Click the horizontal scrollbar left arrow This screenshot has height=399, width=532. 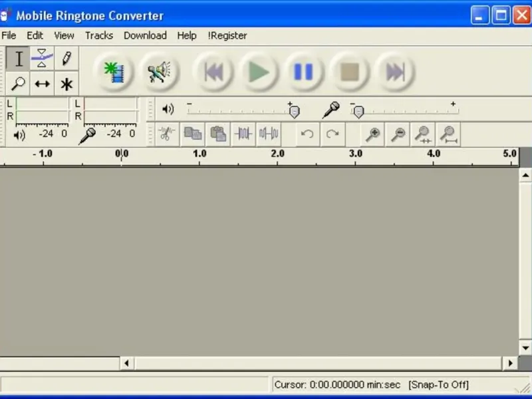tap(127, 363)
